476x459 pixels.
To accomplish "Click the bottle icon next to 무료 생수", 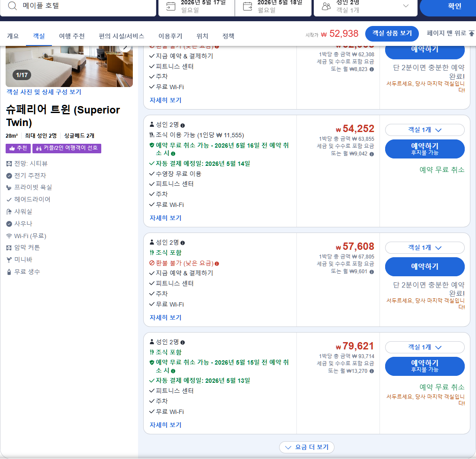I will (9, 272).
